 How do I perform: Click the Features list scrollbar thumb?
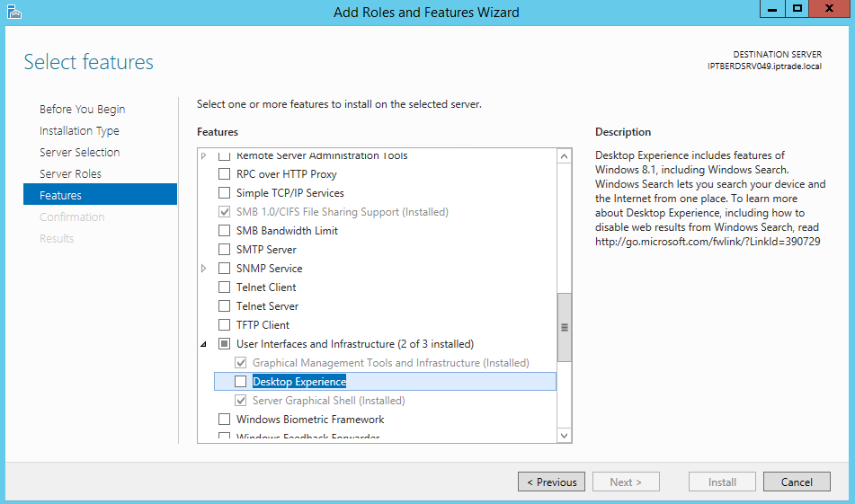tap(565, 327)
